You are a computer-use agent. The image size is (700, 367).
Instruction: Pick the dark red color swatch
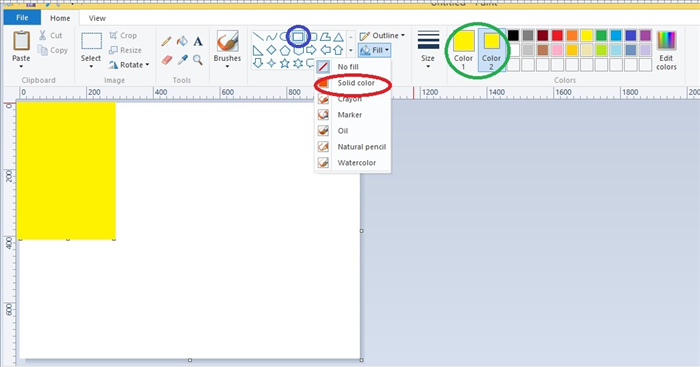[542, 35]
